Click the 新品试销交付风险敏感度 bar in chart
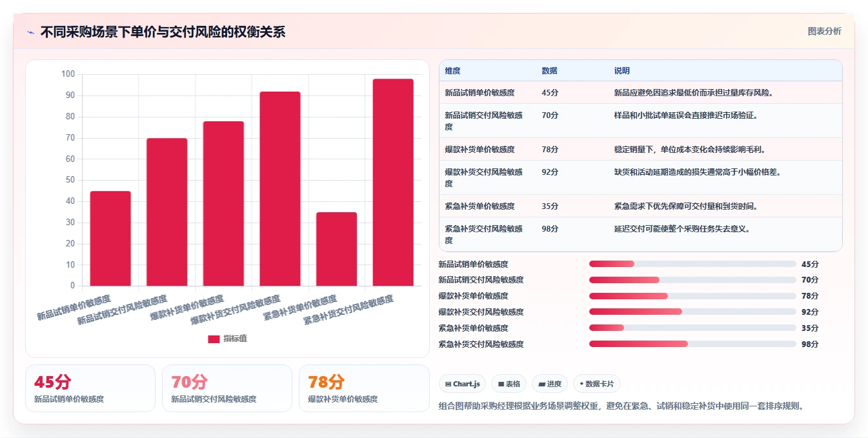Viewport: 868px width, 438px height. click(x=167, y=212)
